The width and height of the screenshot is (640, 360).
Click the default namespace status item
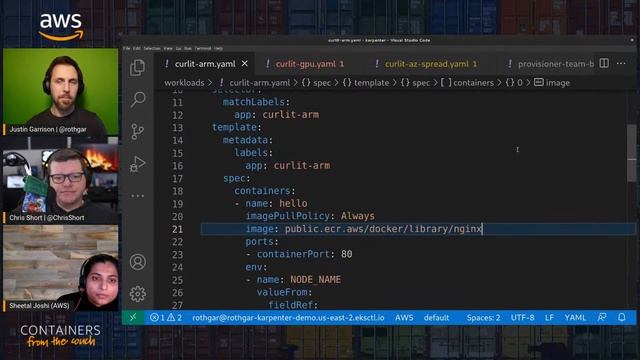[x=436, y=317]
